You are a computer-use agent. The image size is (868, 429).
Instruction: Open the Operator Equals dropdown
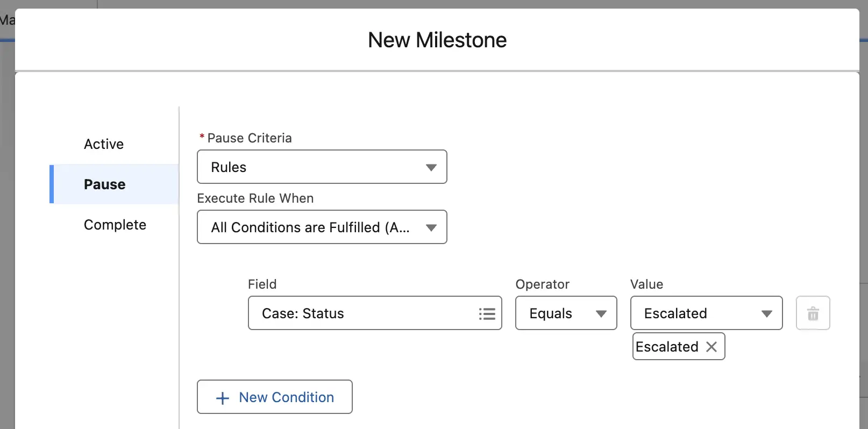coord(566,313)
